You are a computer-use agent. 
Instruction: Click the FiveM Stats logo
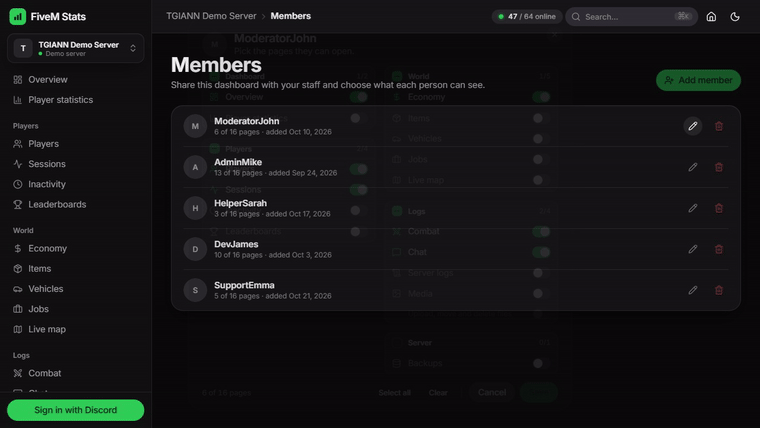coord(18,16)
